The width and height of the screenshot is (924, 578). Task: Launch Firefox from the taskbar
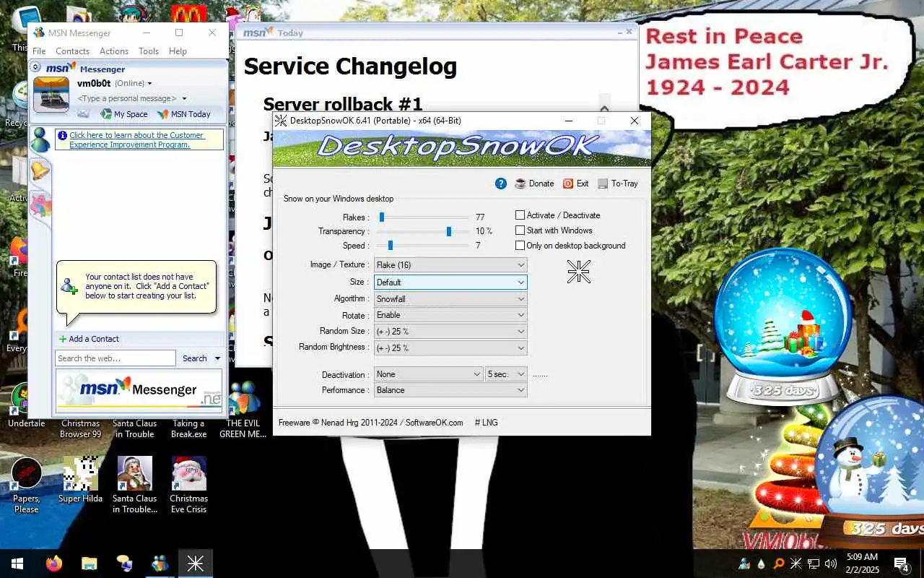(53, 564)
